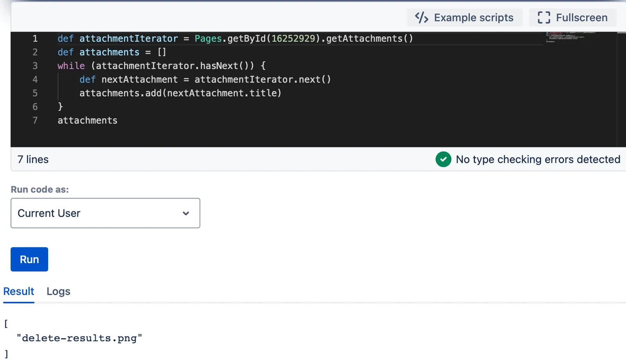The height and width of the screenshot is (364, 626).
Task: Click the empty list '[]' on line 2
Action: [x=162, y=52]
